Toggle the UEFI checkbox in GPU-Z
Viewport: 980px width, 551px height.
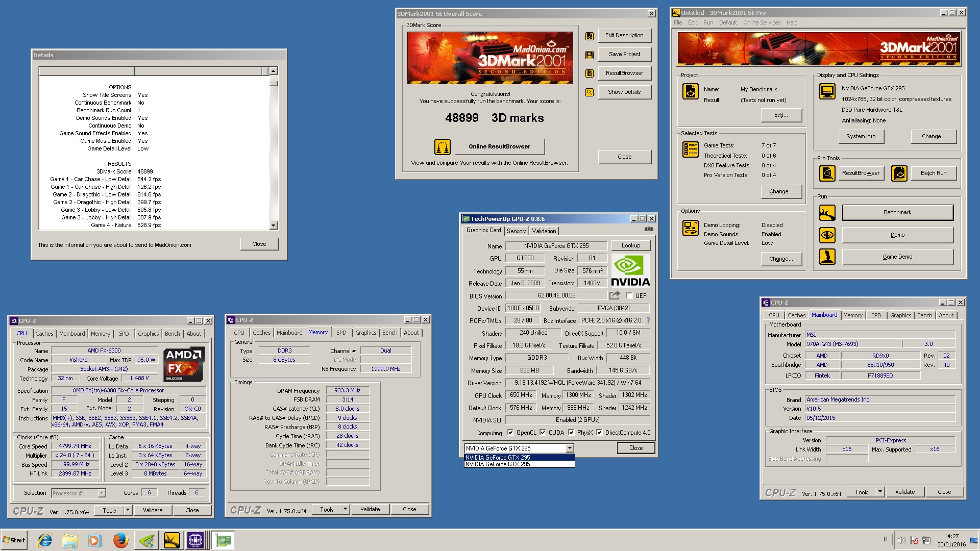[629, 296]
